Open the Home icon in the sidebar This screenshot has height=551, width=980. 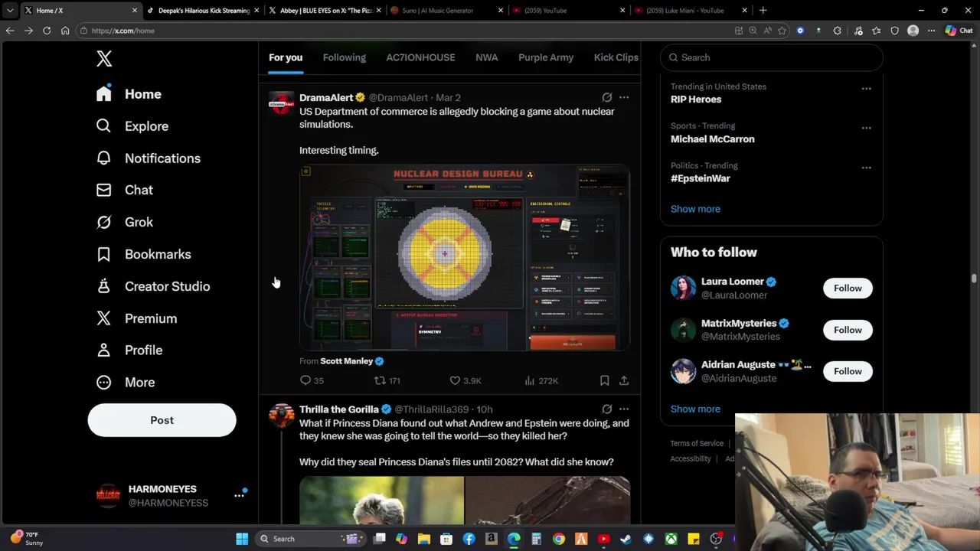[x=104, y=93]
